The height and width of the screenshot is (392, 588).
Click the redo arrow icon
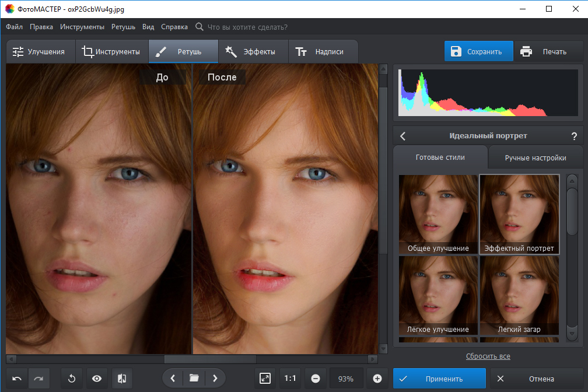point(38,379)
